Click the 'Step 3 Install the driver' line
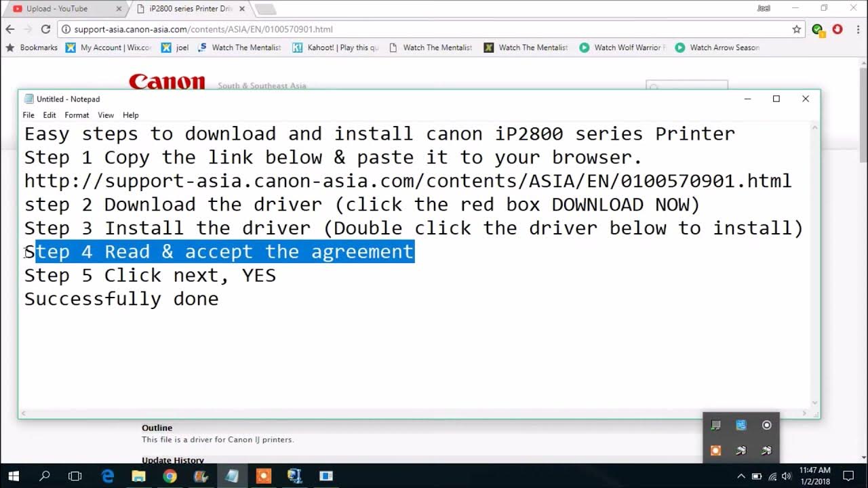868x488 pixels. click(x=414, y=228)
